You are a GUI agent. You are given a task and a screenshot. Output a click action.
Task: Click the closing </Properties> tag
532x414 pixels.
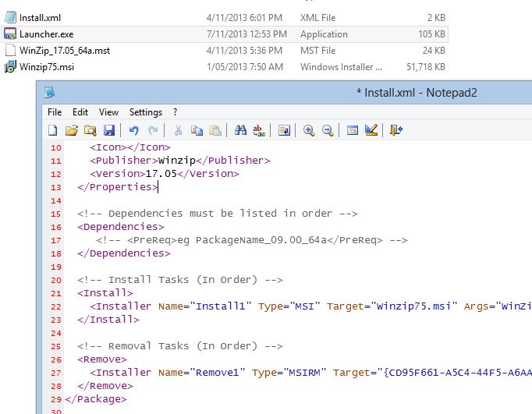(x=117, y=187)
